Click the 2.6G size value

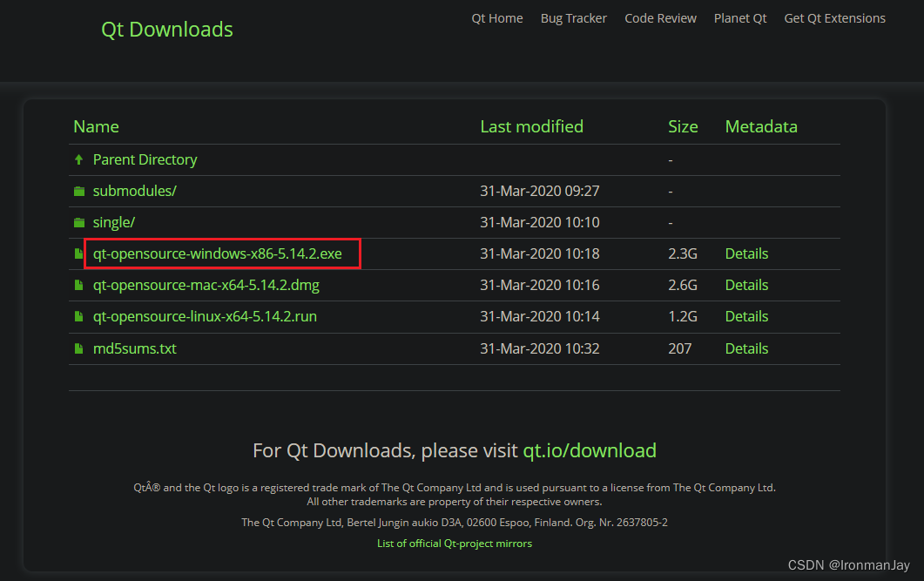683,285
